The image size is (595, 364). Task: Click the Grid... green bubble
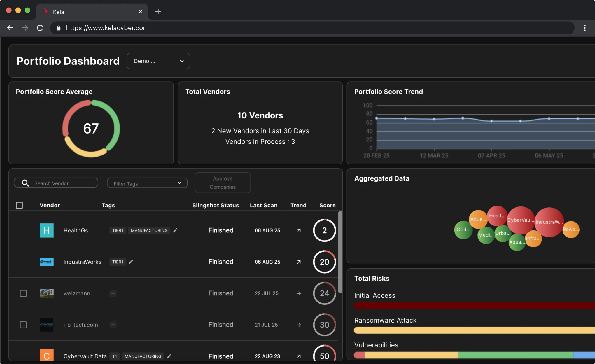[x=463, y=230]
